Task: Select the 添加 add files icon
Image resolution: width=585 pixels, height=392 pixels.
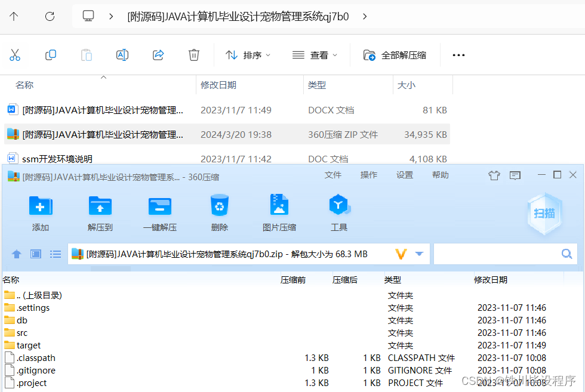Action: 40,212
